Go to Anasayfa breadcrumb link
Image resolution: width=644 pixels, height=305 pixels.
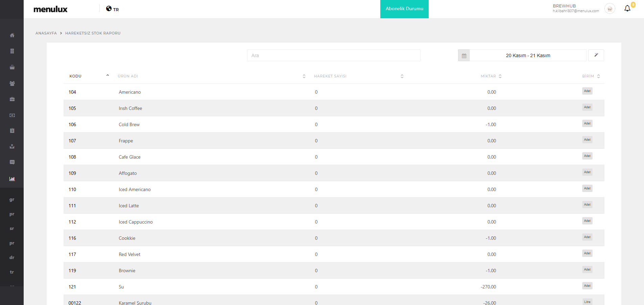pyautogui.click(x=46, y=33)
